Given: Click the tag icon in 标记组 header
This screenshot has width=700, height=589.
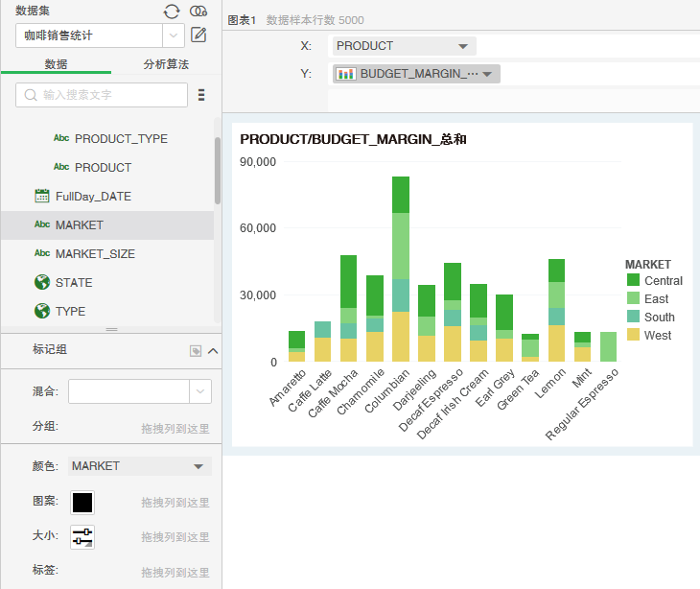Looking at the screenshot, I should pos(196,351).
